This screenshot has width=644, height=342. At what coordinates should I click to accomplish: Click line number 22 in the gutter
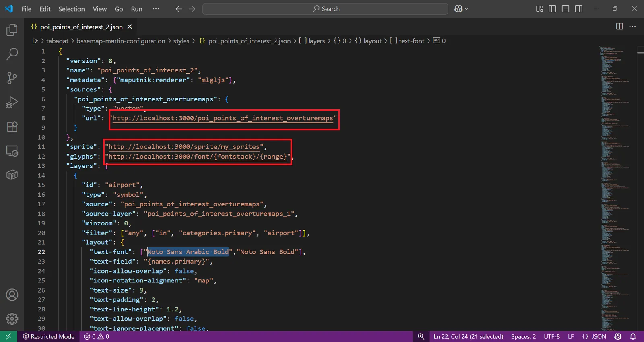[41, 252]
